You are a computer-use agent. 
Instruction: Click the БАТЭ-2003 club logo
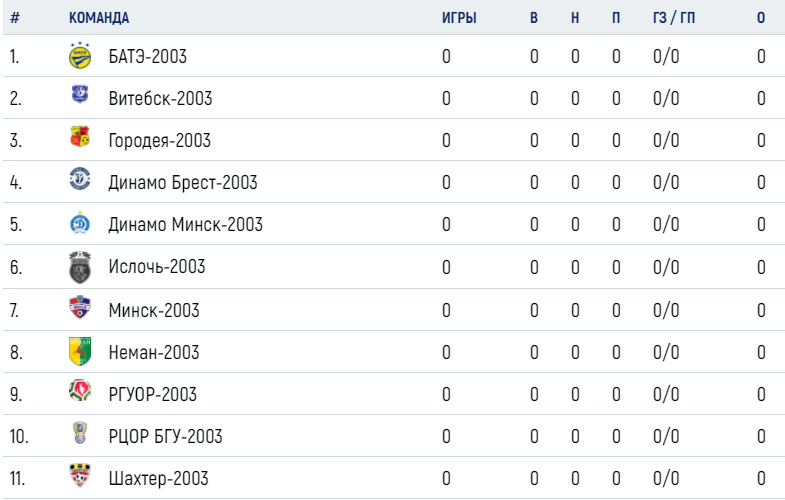click(x=80, y=56)
